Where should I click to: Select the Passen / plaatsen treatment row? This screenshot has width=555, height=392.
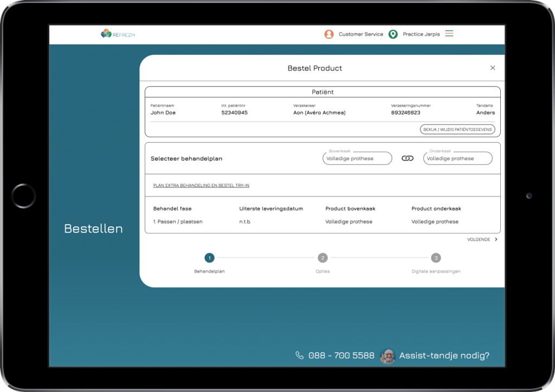click(x=178, y=221)
